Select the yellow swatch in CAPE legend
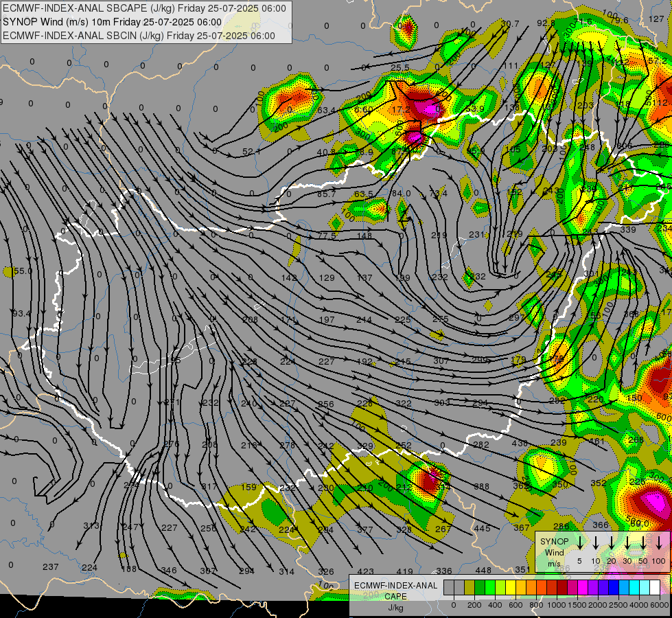The height and width of the screenshot is (618, 672). 511,588
